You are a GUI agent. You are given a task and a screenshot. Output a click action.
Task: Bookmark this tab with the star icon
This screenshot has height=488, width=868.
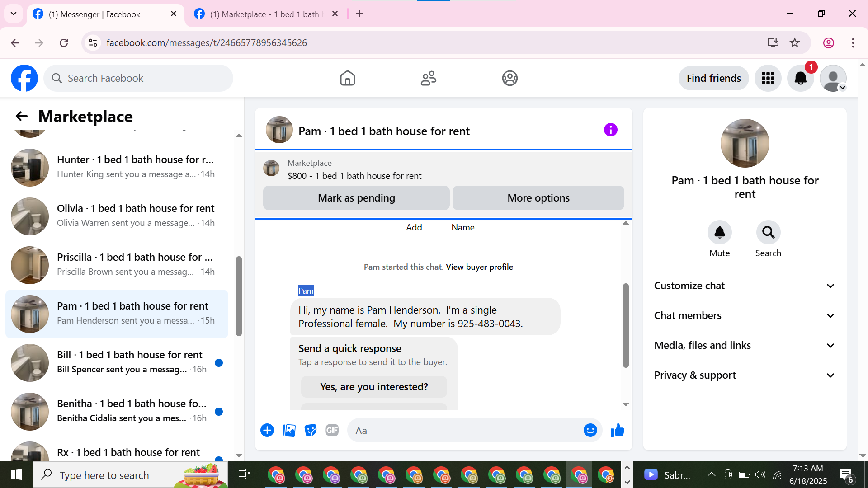tap(795, 43)
